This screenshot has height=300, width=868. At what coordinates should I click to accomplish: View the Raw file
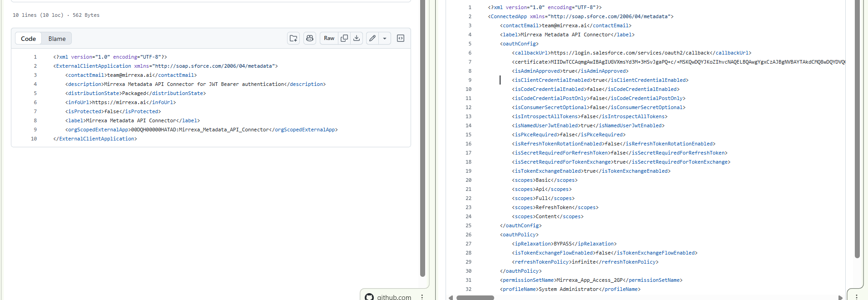coord(329,38)
